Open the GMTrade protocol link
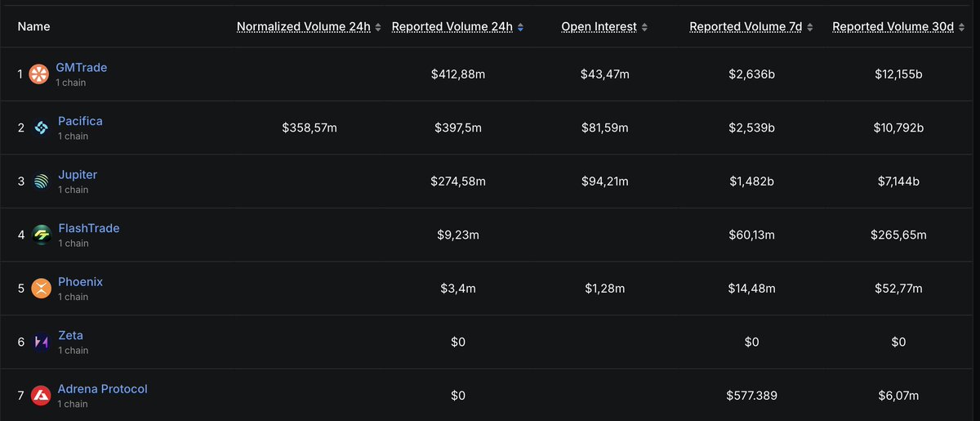980x421 pixels. tap(82, 68)
